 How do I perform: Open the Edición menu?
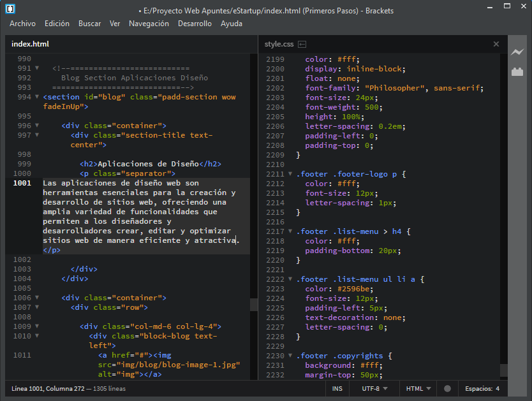pos(57,24)
